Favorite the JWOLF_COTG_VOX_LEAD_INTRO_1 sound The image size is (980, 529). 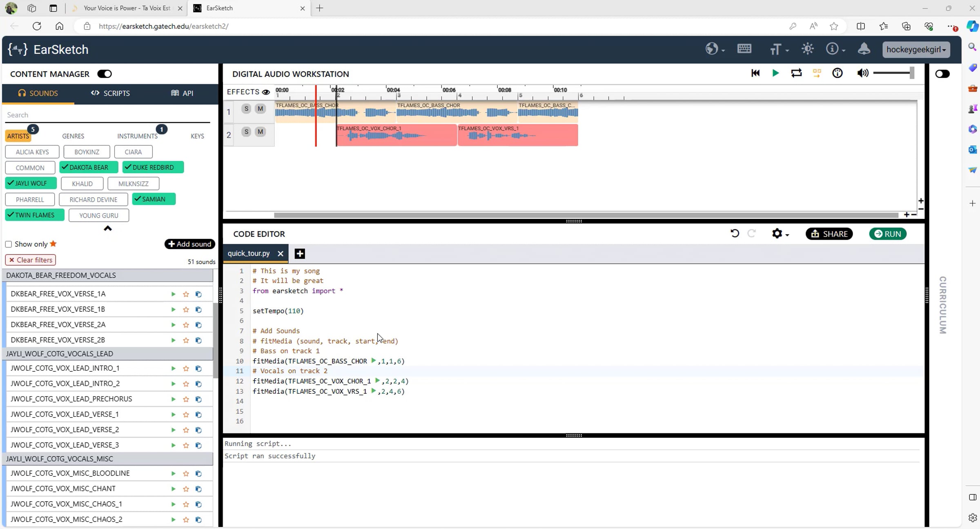point(186,368)
